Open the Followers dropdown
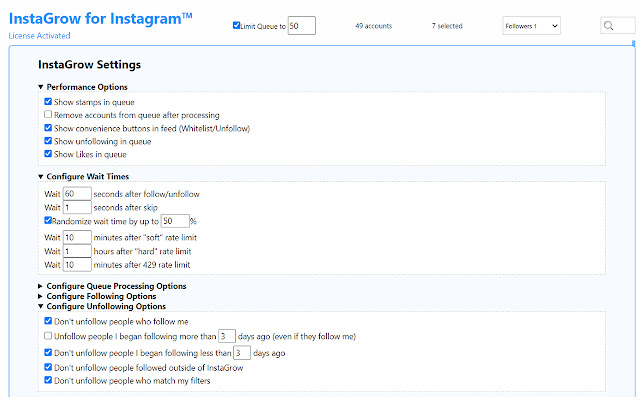 [x=532, y=26]
